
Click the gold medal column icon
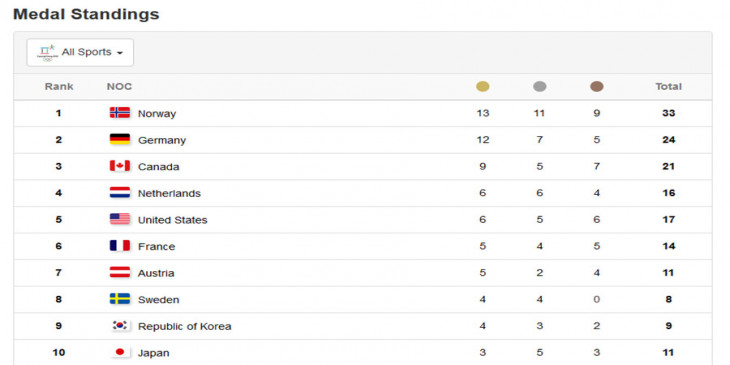click(483, 87)
